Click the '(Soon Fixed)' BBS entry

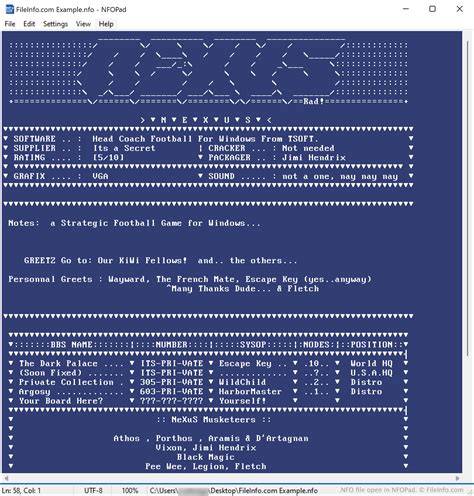50,373
